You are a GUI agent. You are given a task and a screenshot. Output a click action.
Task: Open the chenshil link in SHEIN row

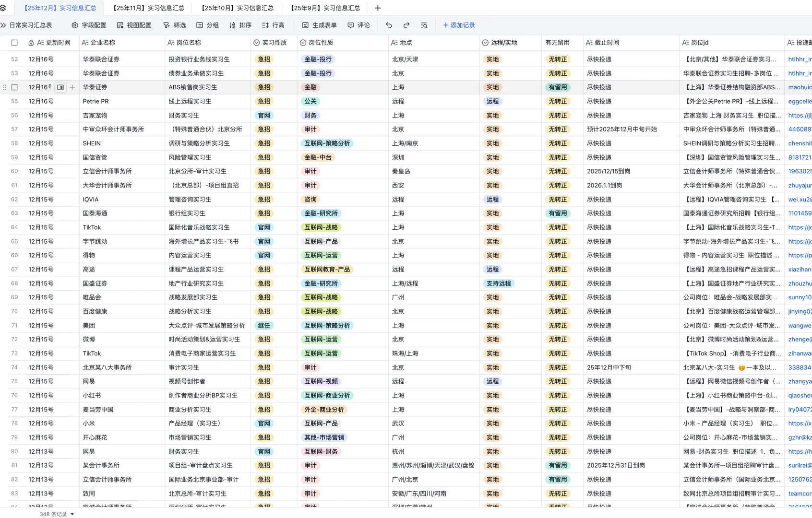(800, 143)
